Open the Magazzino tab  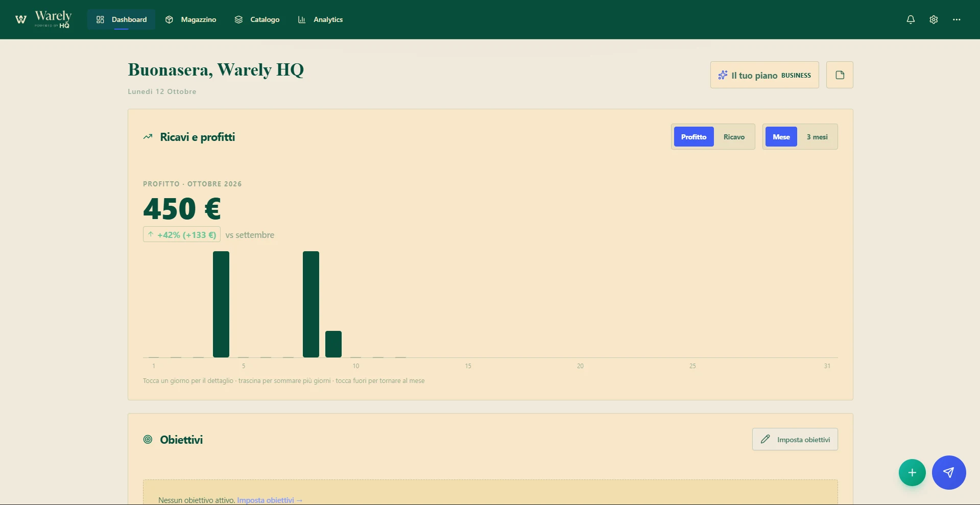[x=190, y=19]
